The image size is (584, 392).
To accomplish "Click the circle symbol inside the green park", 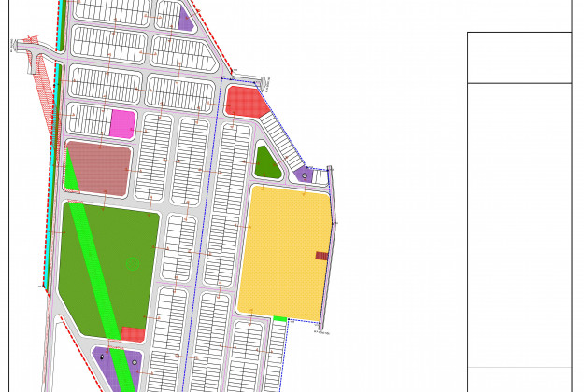I will (x=133, y=264).
